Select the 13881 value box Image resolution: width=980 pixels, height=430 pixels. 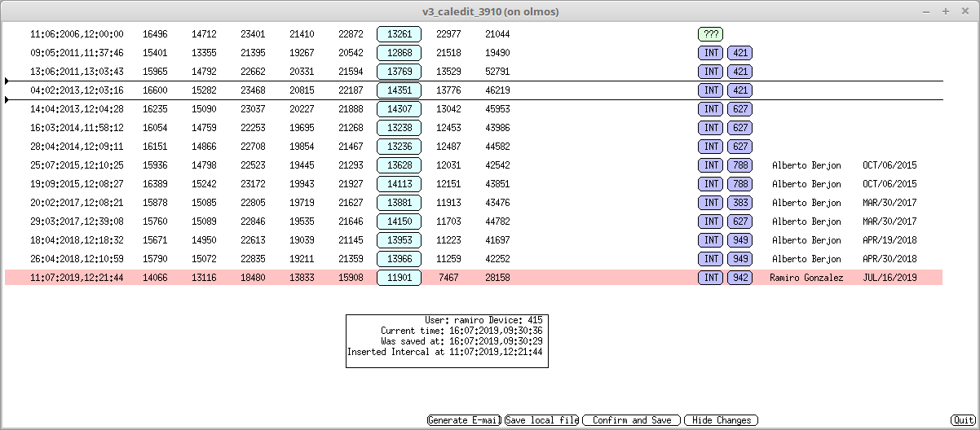[400, 203]
